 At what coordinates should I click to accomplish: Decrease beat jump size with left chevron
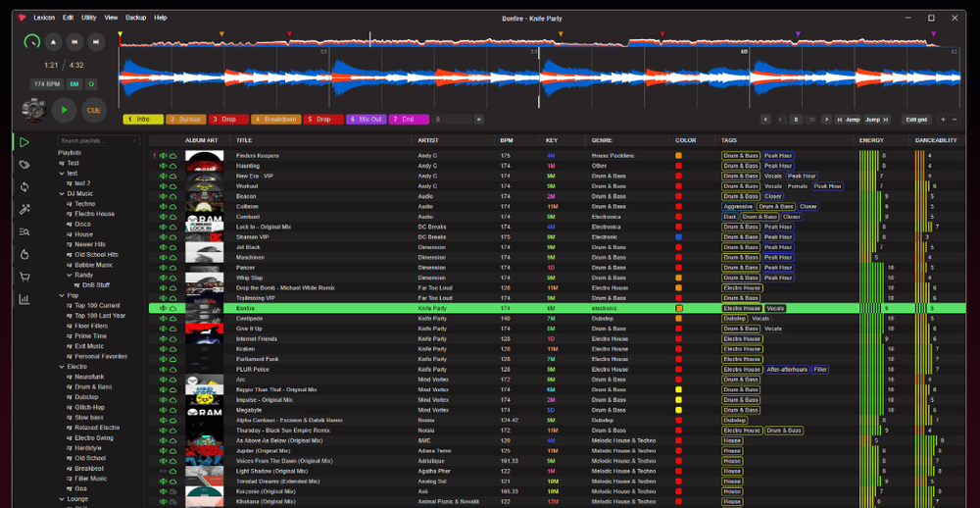pos(765,120)
